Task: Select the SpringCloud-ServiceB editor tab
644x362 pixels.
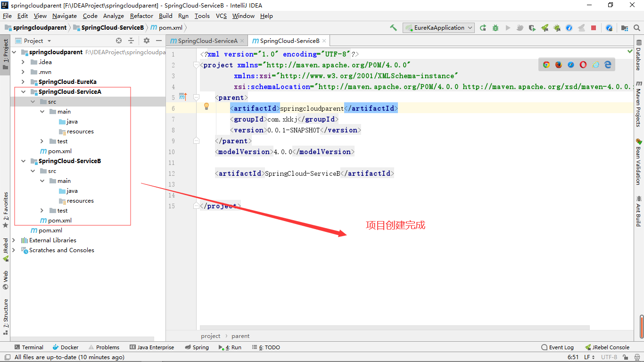Action: (289, 41)
